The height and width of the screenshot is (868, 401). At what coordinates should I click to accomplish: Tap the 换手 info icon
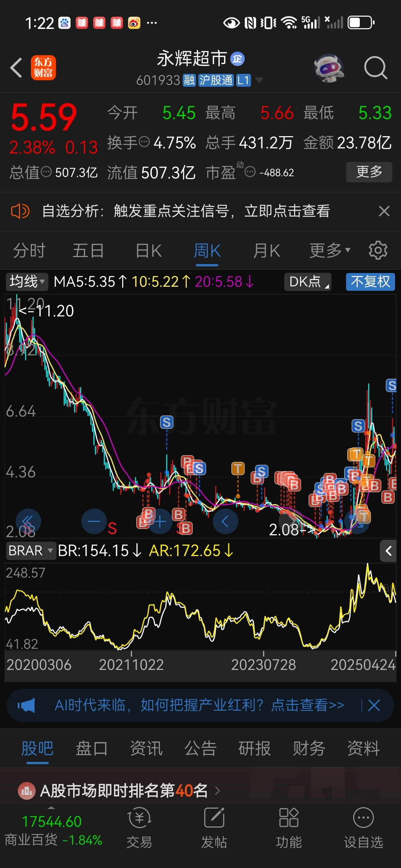tap(144, 142)
